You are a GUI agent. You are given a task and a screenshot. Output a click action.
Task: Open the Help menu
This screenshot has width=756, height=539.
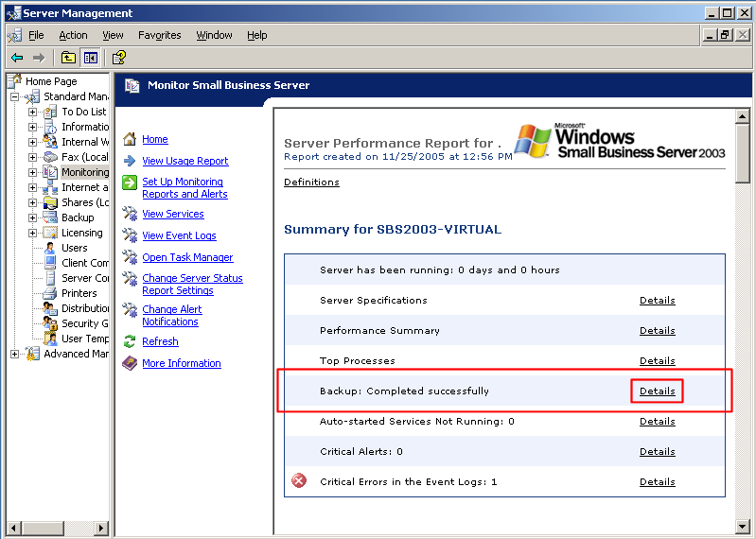[x=257, y=35]
